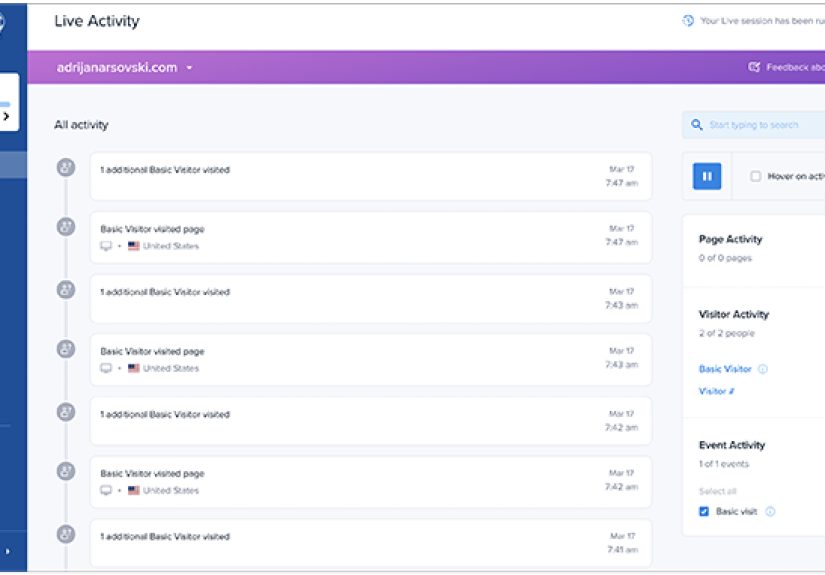
Task: Open the 7:42 am additional Basic Visitor entry
Action: pyautogui.click(x=371, y=421)
